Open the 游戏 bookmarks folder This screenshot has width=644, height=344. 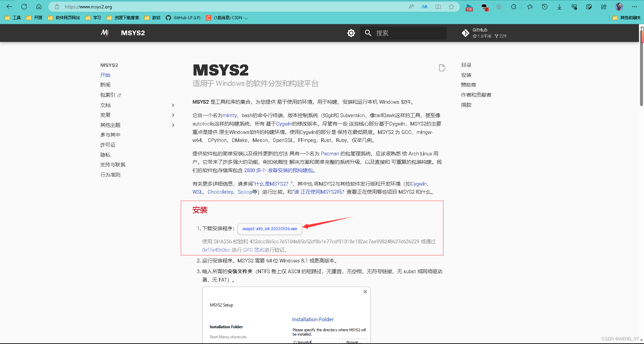pos(152,18)
